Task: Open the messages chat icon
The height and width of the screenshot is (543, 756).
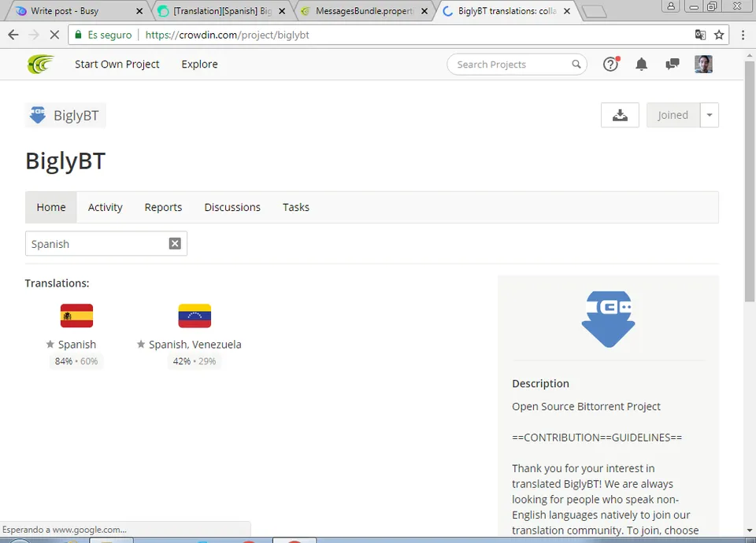Action: (x=672, y=64)
